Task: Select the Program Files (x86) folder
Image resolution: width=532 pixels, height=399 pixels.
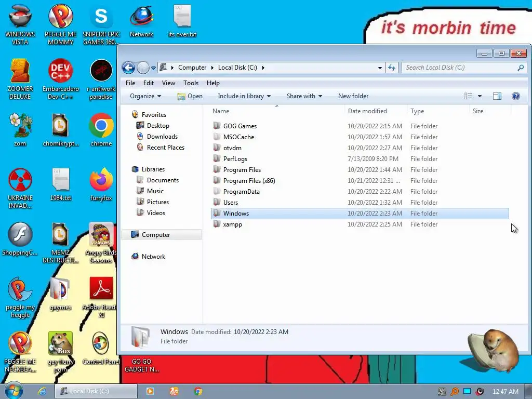Action: pyautogui.click(x=360, y=181)
